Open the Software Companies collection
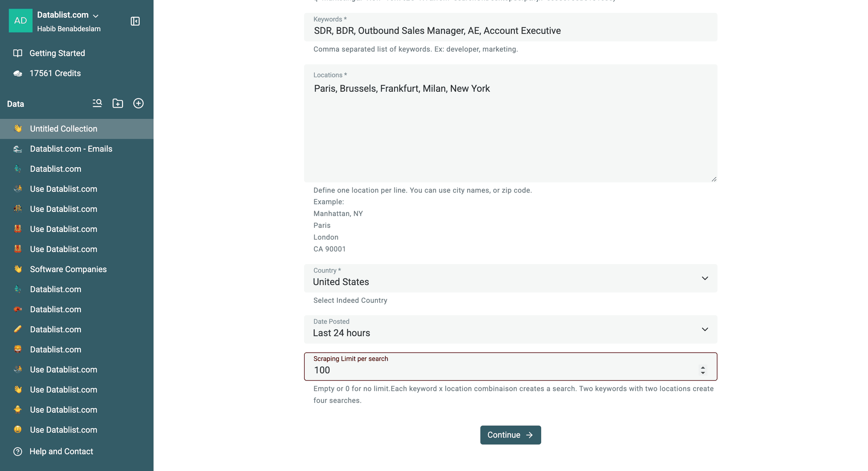 (68, 269)
